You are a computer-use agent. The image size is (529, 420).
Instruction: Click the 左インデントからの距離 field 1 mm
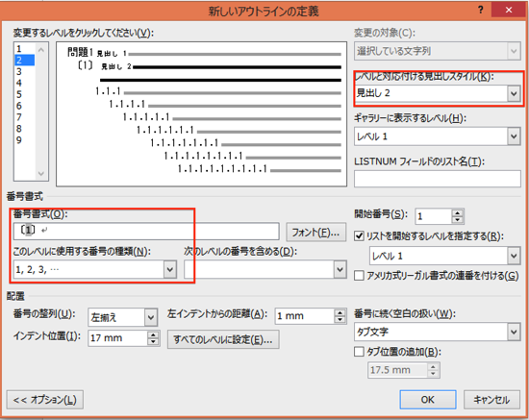tap(305, 316)
